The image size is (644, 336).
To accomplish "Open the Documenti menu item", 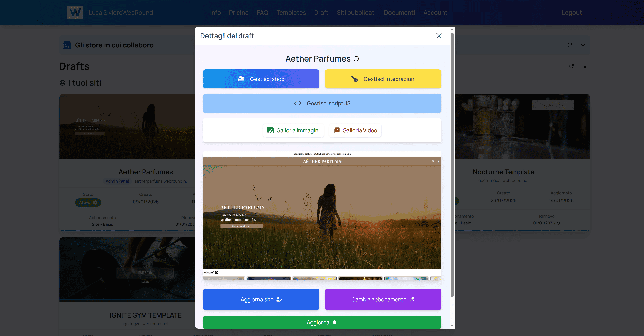I will (x=399, y=13).
